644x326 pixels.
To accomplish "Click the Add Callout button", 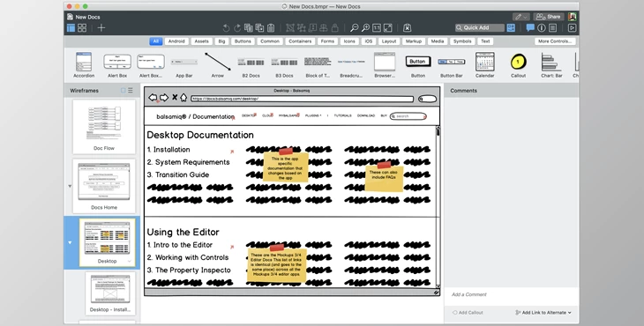I will coord(468,313).
